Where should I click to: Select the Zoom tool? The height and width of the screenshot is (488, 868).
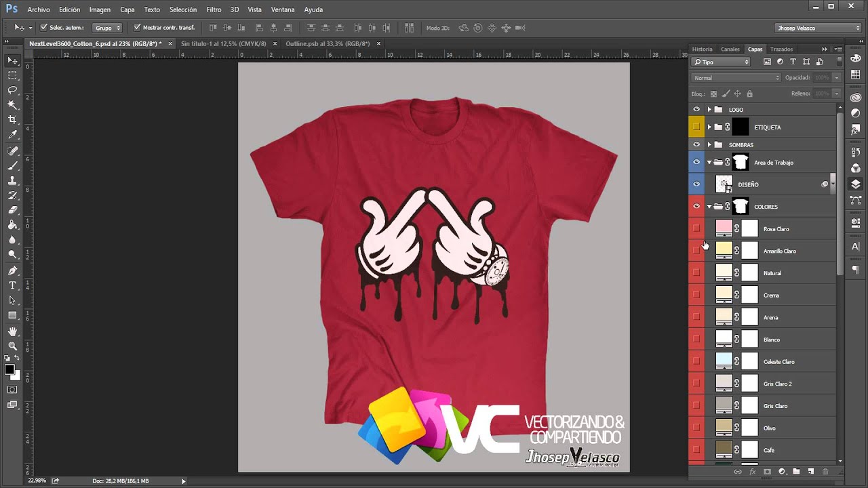pyautogui.click(x=12, y=346)
